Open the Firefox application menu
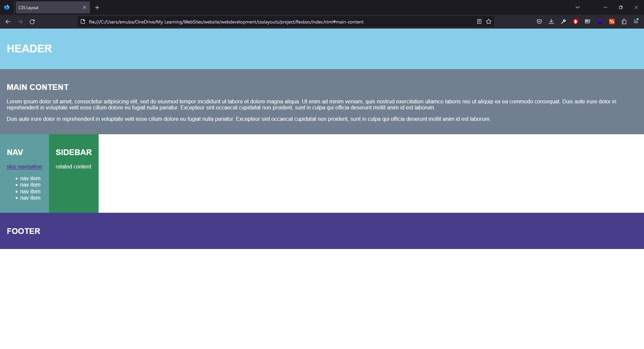This screenshot has height=349, width=644. click(x=636, y=22)
